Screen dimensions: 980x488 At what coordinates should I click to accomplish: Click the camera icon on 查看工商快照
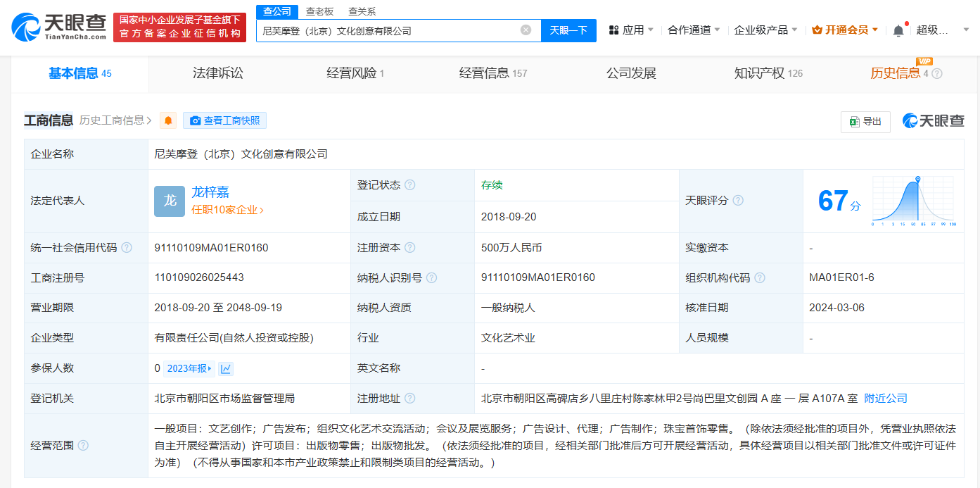click(x=196, y=120)
